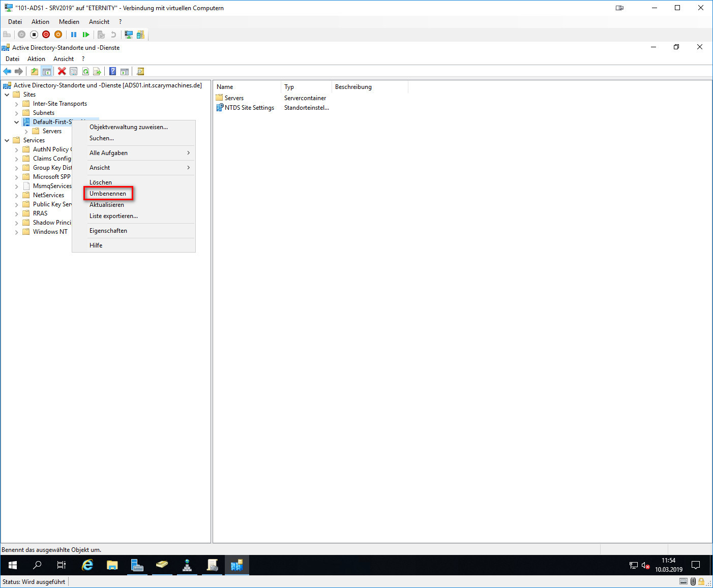Expand the Inter-Site Transports node

coord(16,104)
